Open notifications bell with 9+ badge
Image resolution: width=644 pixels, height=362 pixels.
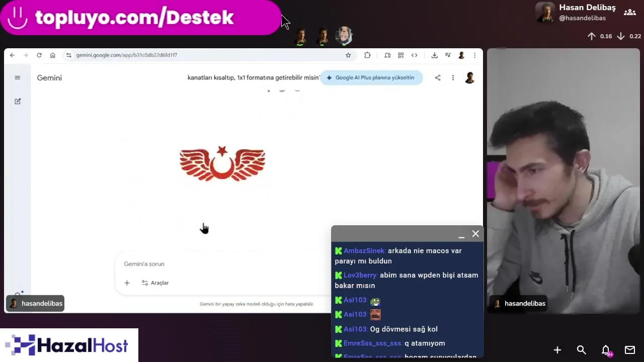click(606, 350)
